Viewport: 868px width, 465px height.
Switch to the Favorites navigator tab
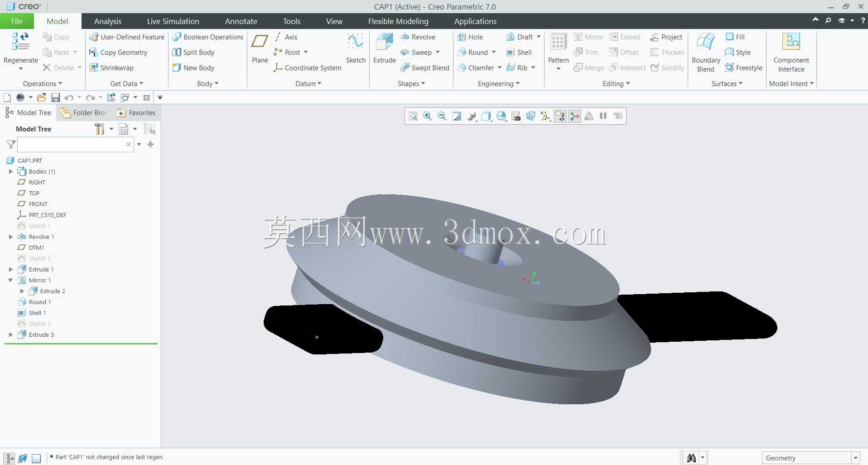tap(136, 113)
